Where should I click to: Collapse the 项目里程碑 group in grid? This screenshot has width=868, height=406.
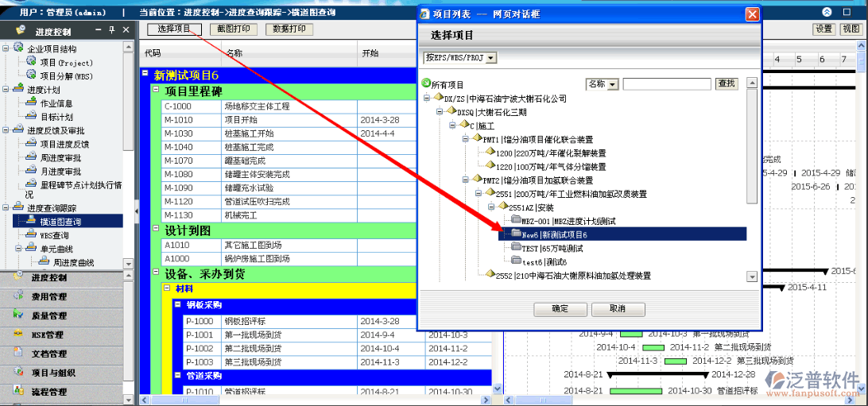coord(156,91)
